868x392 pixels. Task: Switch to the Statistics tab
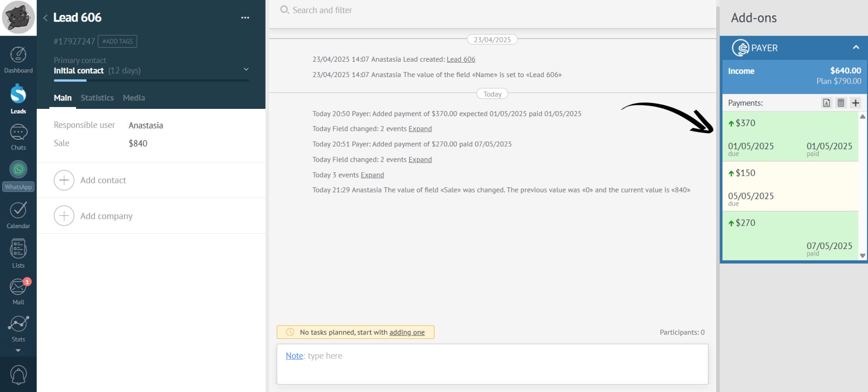(97, 98)
